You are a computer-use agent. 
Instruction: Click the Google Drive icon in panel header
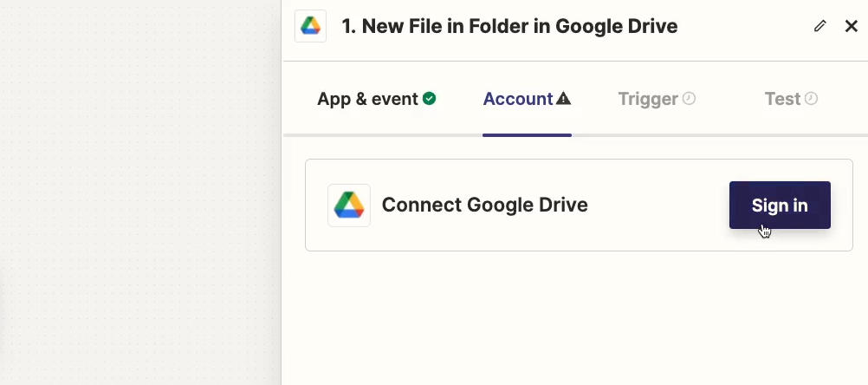click(310, 26)
